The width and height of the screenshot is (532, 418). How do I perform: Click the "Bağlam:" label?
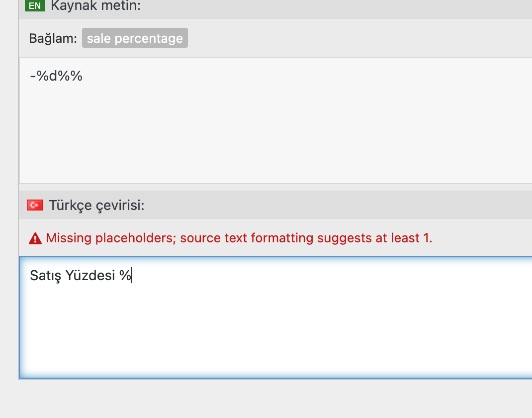pyautogui.click(x=53, y=38)
